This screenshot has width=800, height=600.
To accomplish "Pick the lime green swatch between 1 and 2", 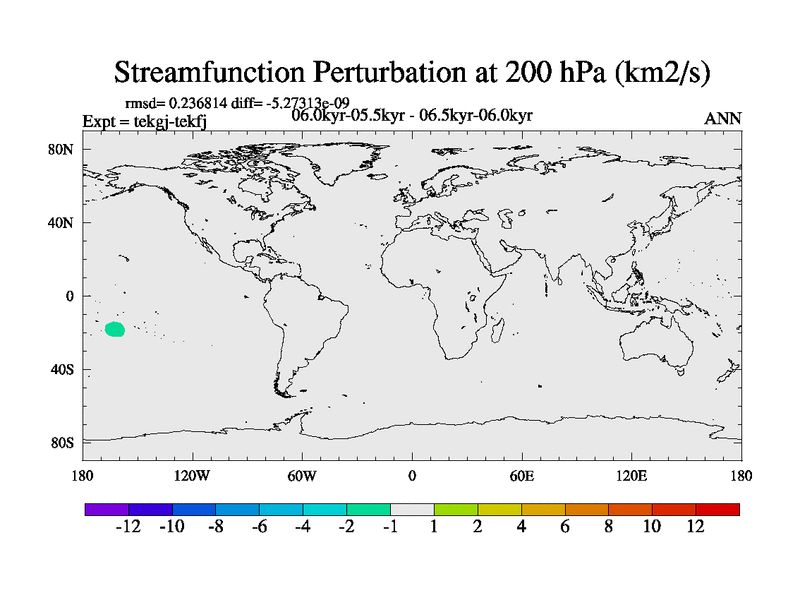I will pyautogui.click(x=456, y=509).
